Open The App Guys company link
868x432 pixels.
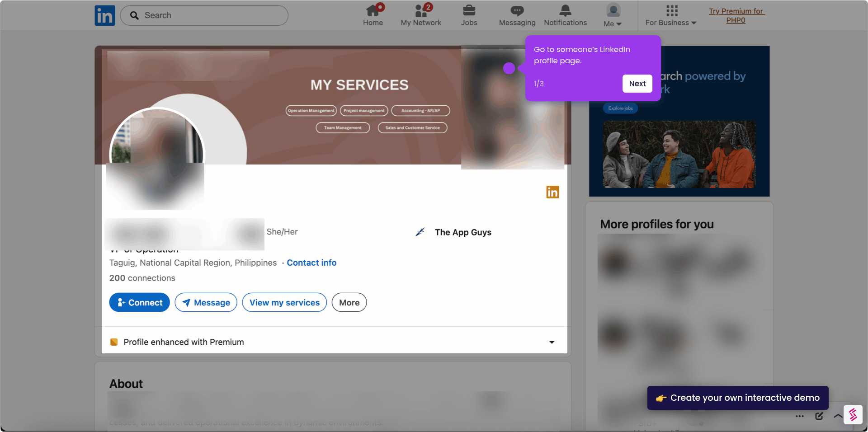coord(463,232)
